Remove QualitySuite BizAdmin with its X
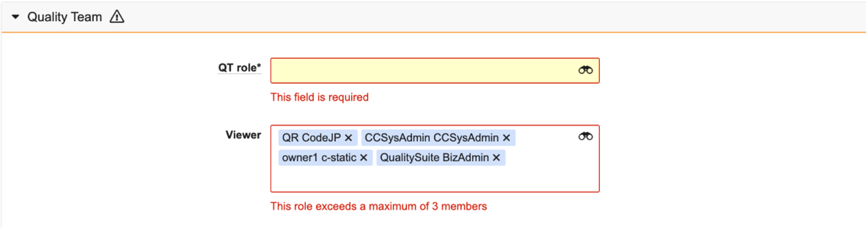Image resolution: width=868 pixels, height=236 pixels. pyautogui.click(x=496, y=158)
